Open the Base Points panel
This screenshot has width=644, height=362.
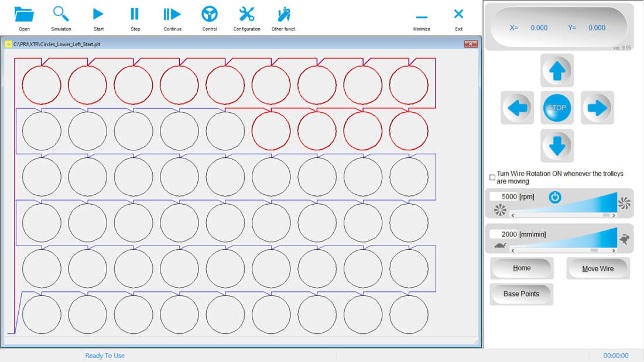[521, 294]
